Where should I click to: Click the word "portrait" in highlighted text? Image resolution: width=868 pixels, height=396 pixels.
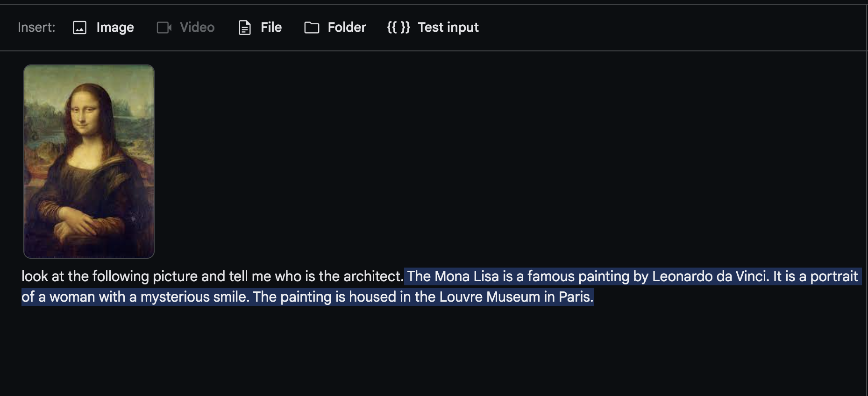pos(834,276)
